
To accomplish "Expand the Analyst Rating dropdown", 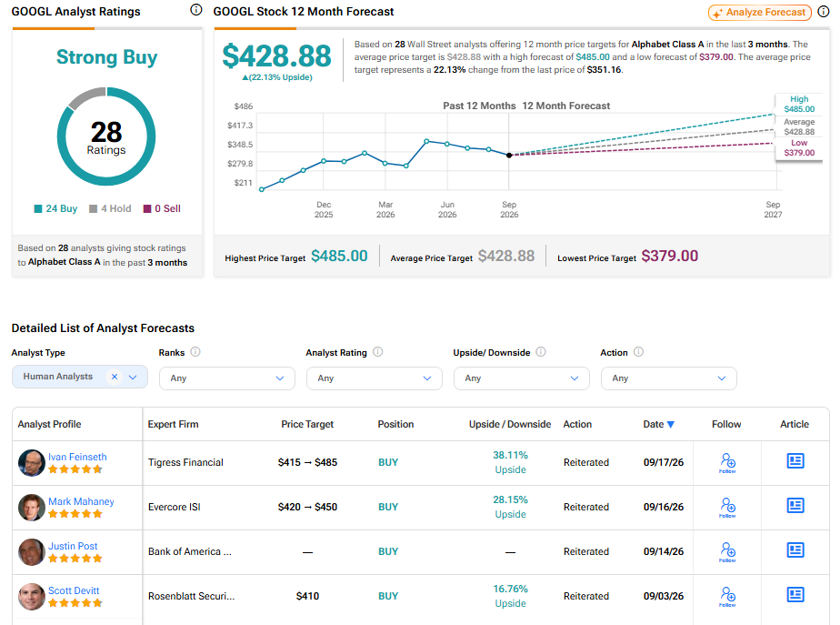I will coord(374,378).
